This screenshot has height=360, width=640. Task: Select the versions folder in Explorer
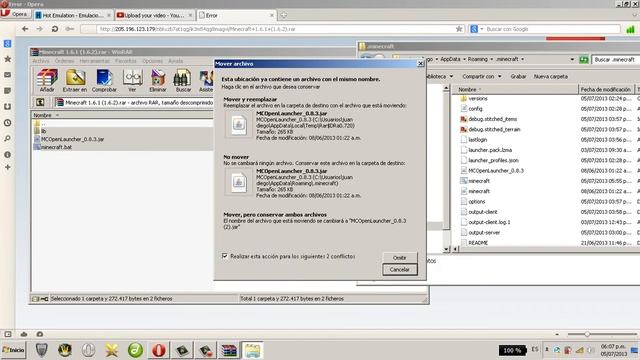click(478, 98)
